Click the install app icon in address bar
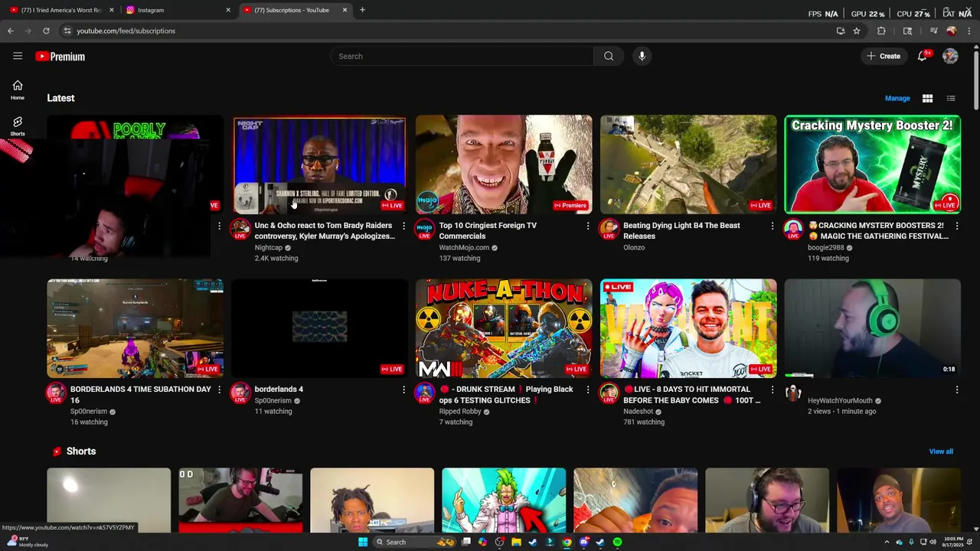 pos(841,31)
